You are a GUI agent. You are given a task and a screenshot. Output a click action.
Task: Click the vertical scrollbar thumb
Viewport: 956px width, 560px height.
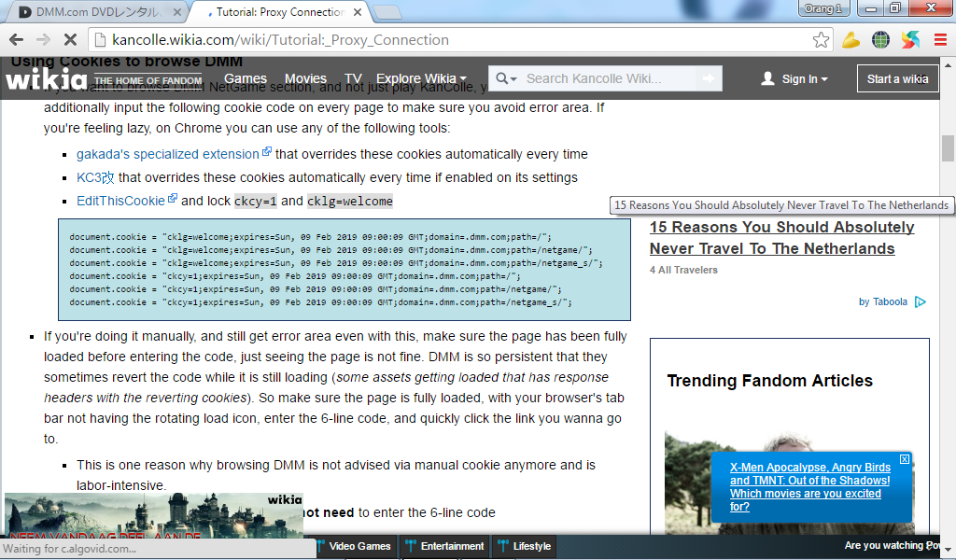point(949,148)
